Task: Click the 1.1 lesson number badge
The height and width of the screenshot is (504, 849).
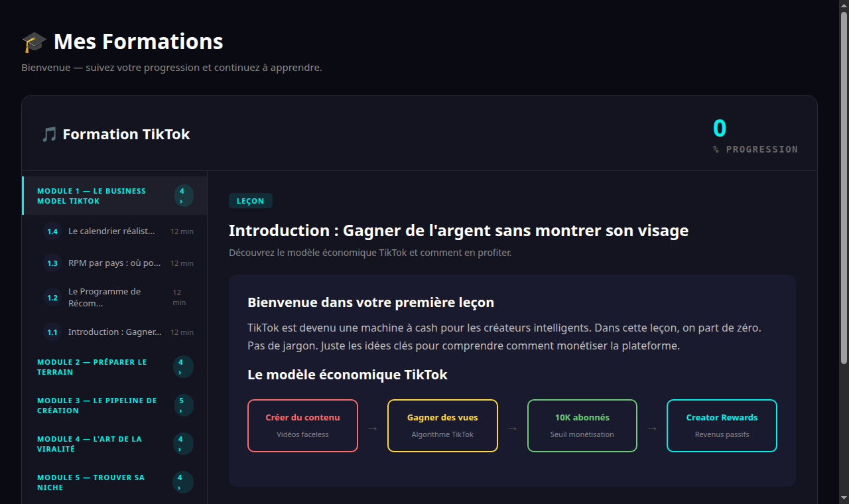Action: coord(52,332)
